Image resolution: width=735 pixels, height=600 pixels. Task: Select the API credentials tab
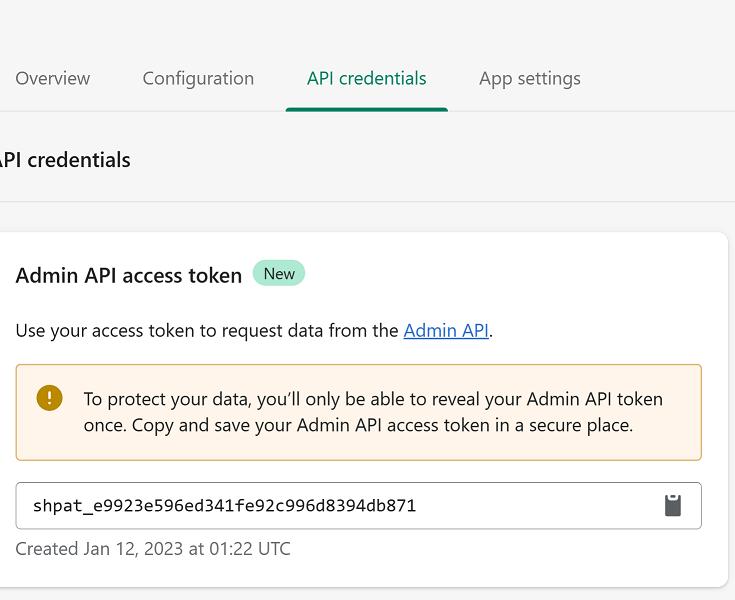(366, 78)
